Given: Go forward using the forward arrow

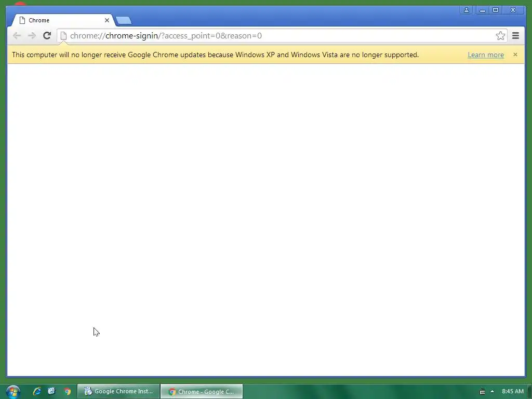Looking at the screenshot, I should point(32,36).
